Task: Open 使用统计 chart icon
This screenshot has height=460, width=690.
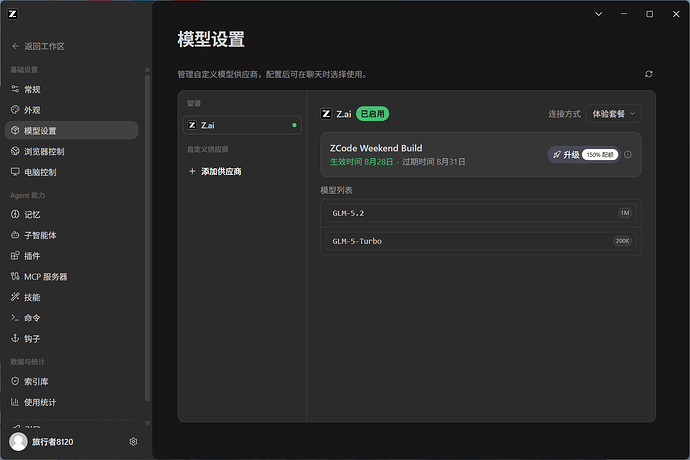Action: click(15, 402)
